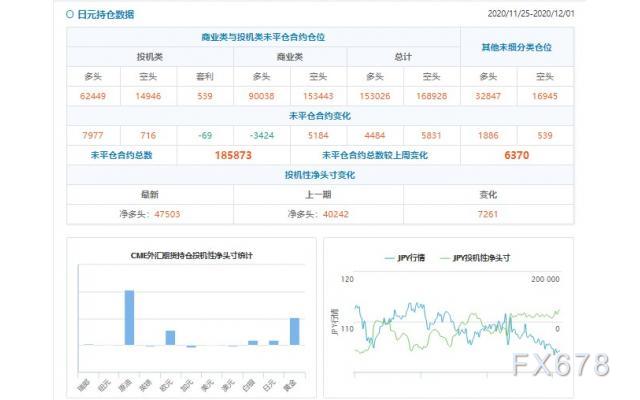The height and width of the screenshot is (400, 640).
Task: Select the change value 5184
Action: [318, 135]
